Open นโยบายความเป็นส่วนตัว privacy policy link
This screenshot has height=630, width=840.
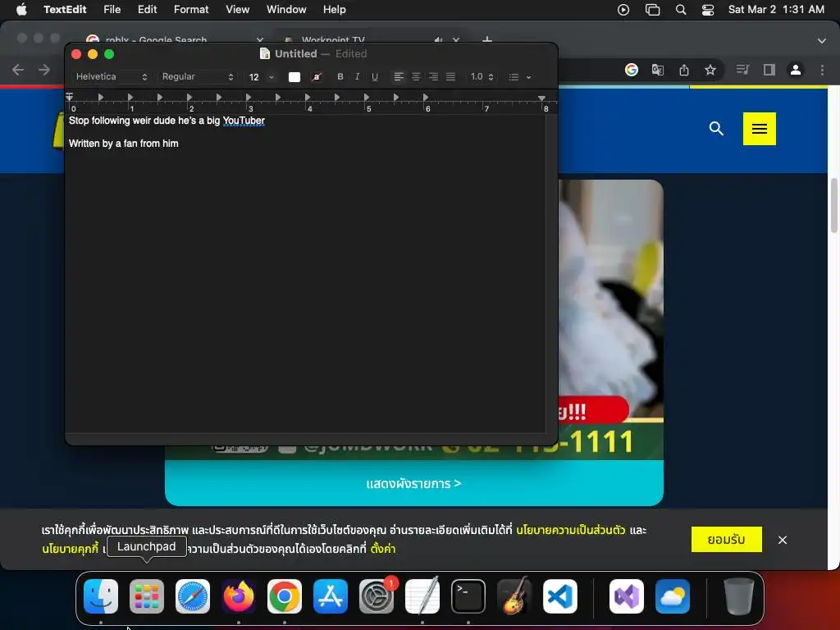point(571,530)
